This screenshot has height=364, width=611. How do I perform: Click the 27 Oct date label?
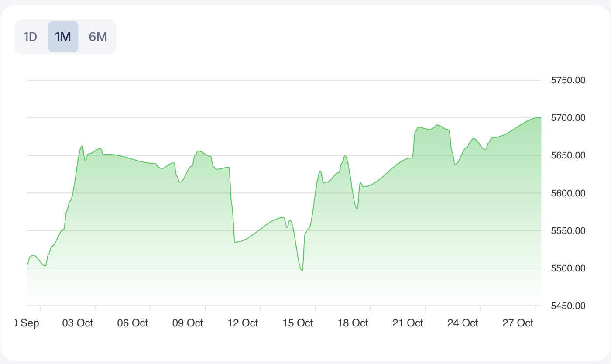coord(518,323)
